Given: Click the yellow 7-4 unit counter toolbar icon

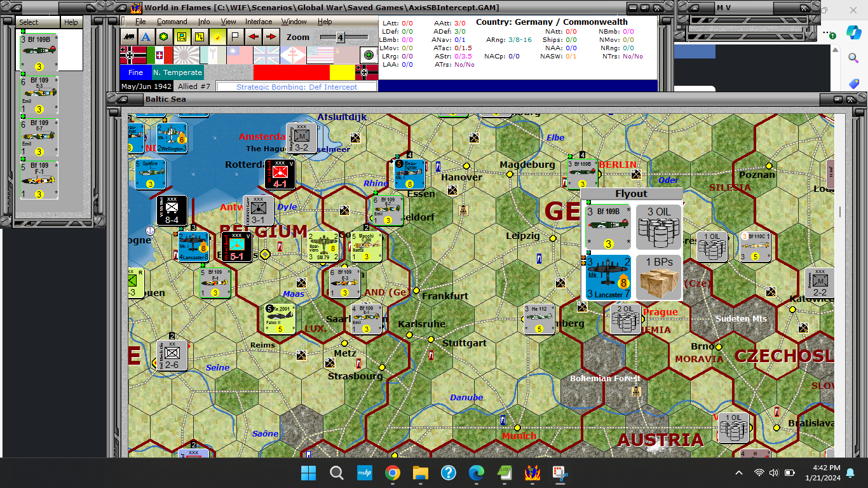Looking at the screenshot, I should click(x=200, y=37).
